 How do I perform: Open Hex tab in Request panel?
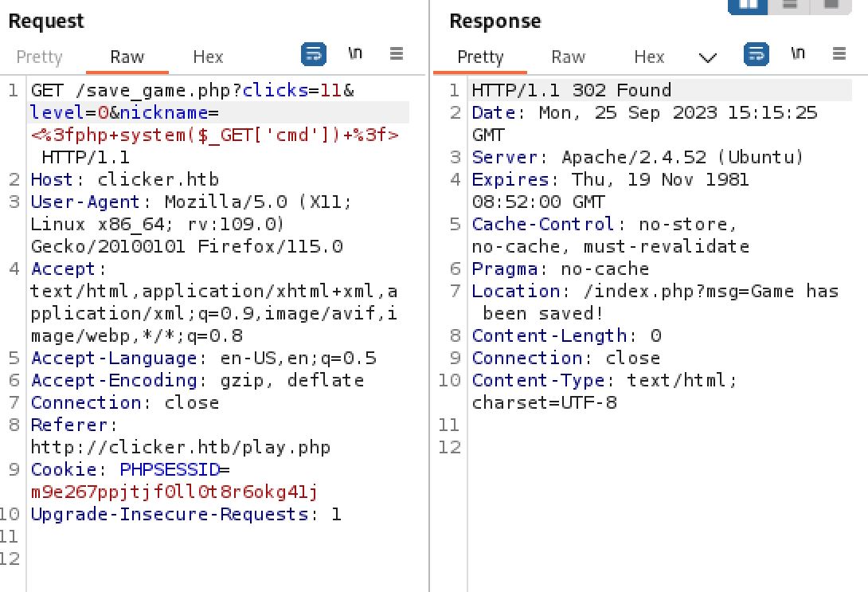[208, 57]
